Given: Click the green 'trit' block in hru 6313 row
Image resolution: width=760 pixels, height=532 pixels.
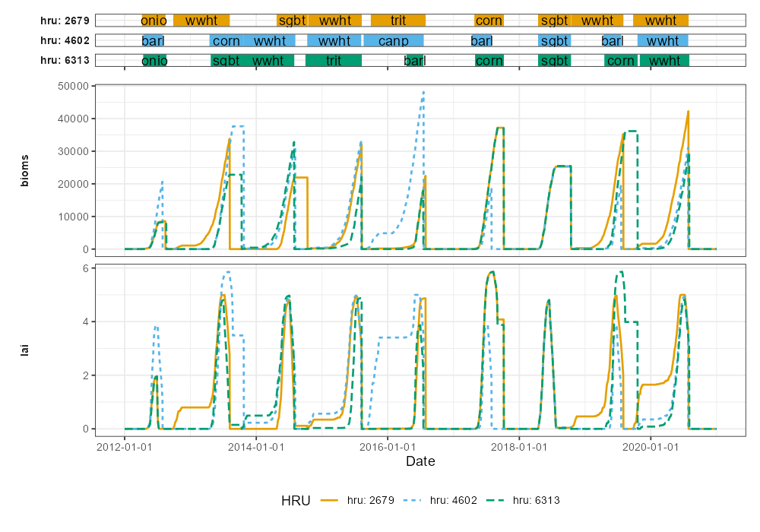Looking at the screenshot, I should coord(333,60).
